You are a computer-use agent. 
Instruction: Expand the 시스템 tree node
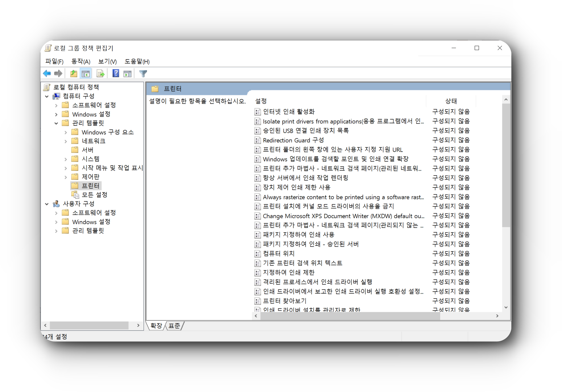tap(66, 159)
